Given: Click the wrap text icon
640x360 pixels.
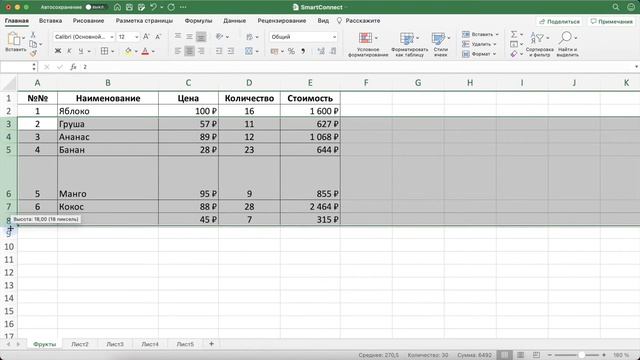Looking at the screenshot, I should pos(249,37).
